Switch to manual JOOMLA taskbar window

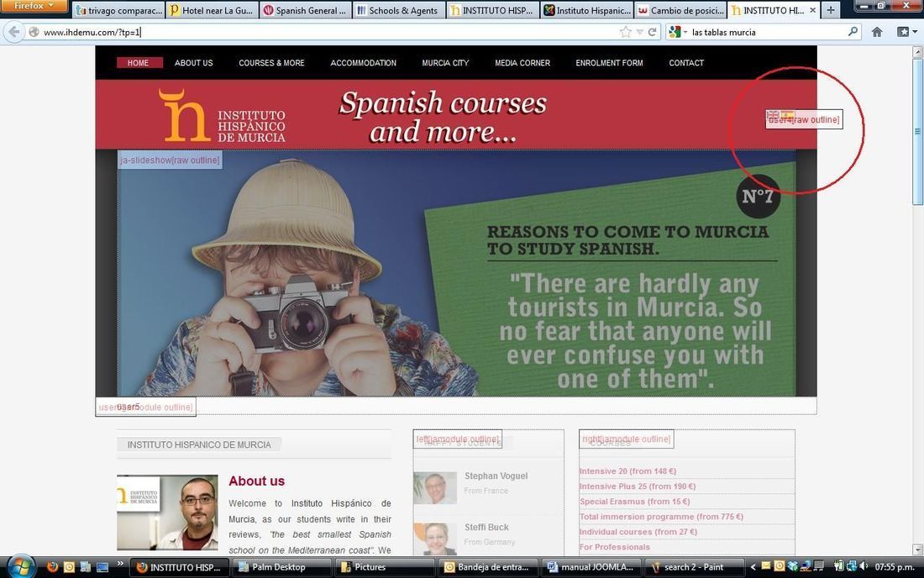[591, 567]
